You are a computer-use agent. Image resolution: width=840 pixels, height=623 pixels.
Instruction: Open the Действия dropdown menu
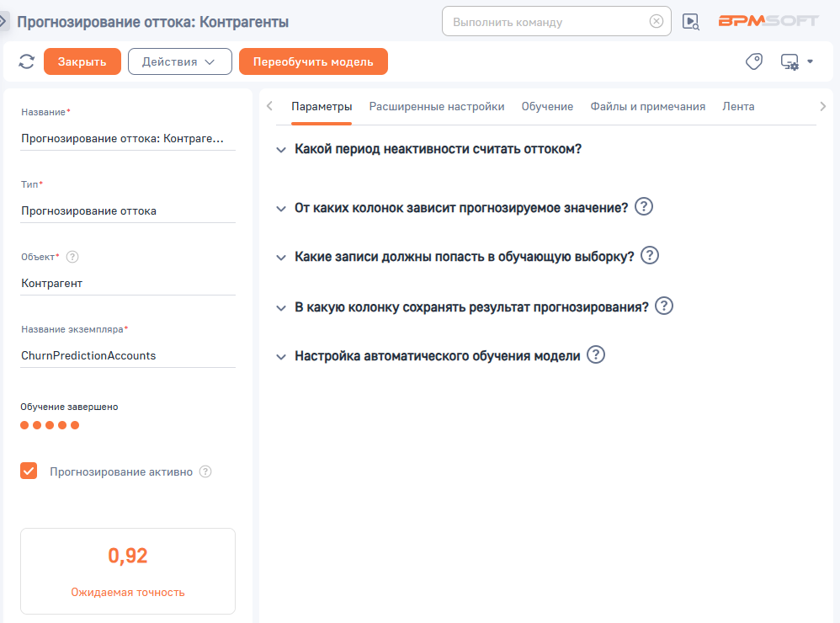tap(179, 61)
